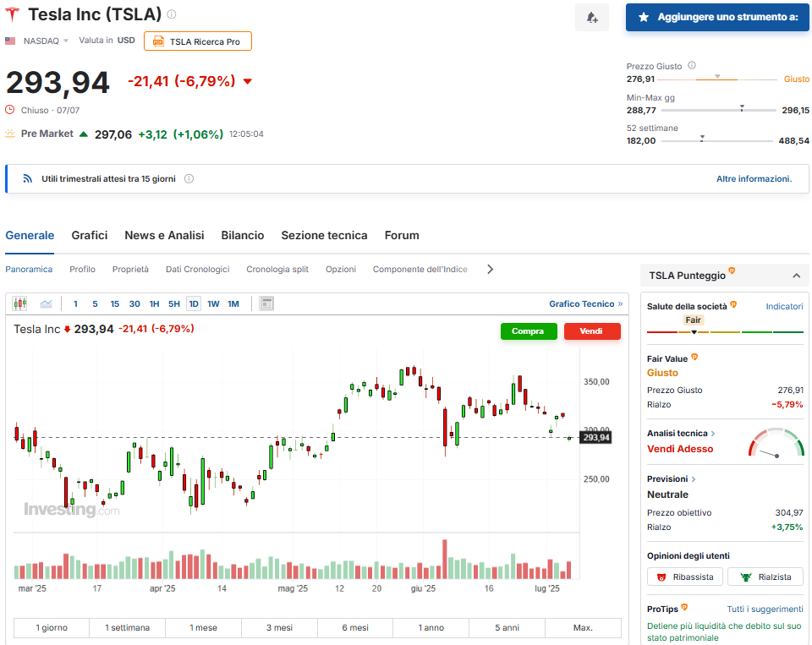Open the NASDAQ exchange dropdown
Screen dimensions: 812x645
[46, 41]
